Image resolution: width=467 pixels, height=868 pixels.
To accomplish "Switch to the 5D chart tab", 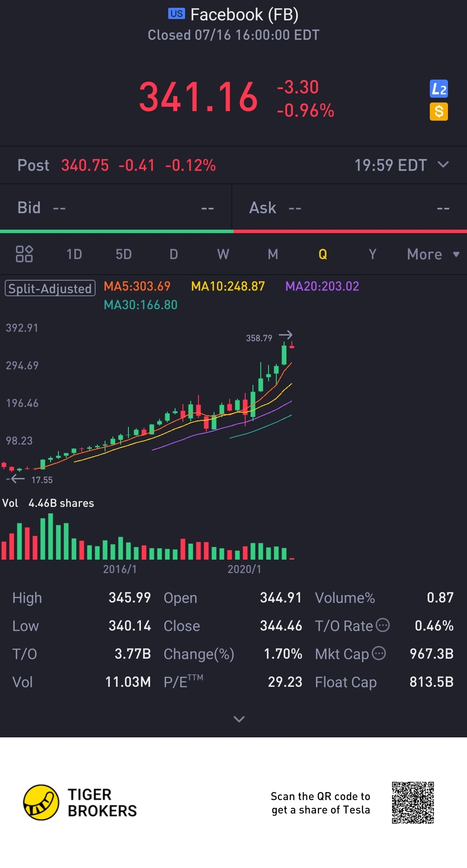I will click(x=124, y=254).
